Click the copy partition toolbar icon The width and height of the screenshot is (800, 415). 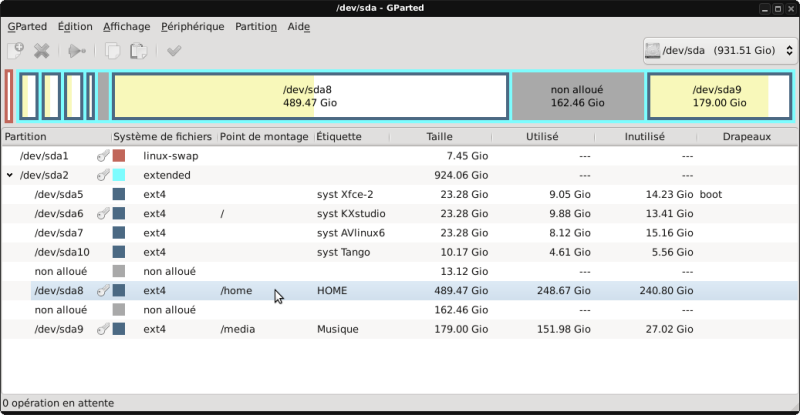[112, 51]
